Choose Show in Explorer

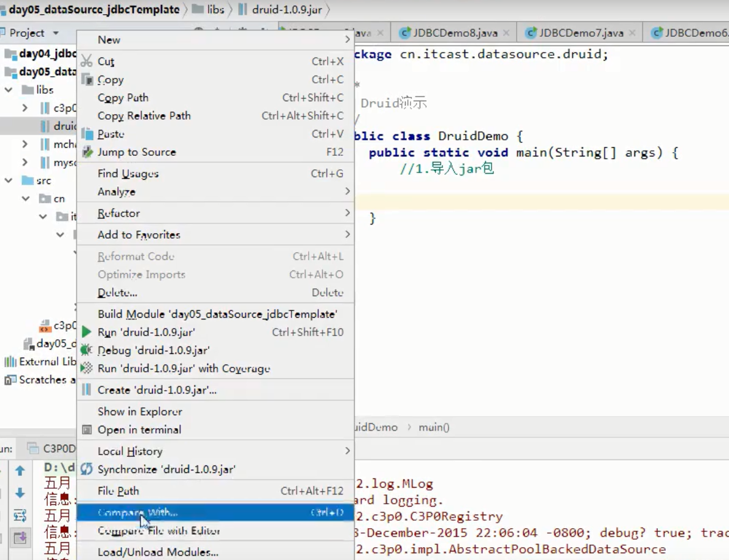point(215,412)
